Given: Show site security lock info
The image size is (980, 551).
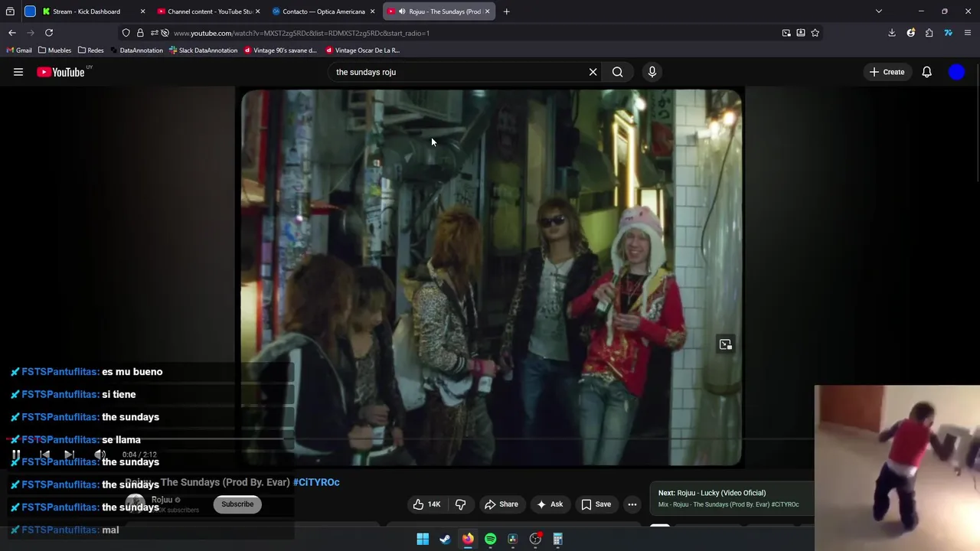Looking at the screenshot, I should point(140,33).
